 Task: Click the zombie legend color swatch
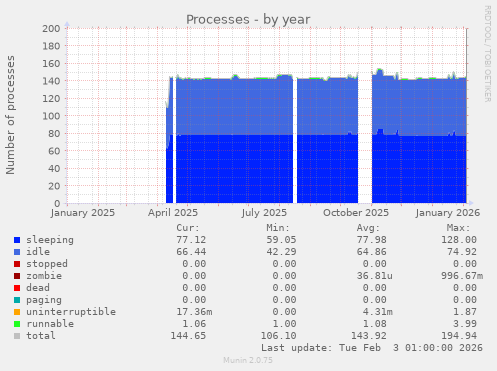point(17,276)
